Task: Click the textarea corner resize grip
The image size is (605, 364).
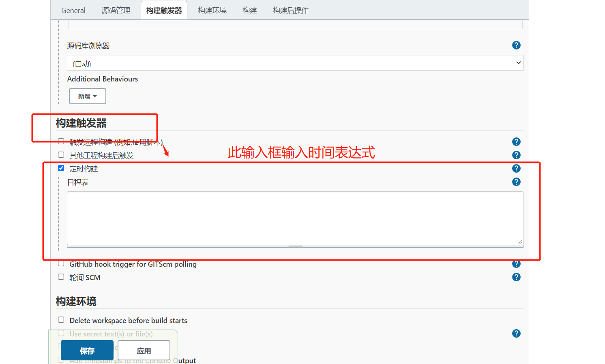Action: 520,242
